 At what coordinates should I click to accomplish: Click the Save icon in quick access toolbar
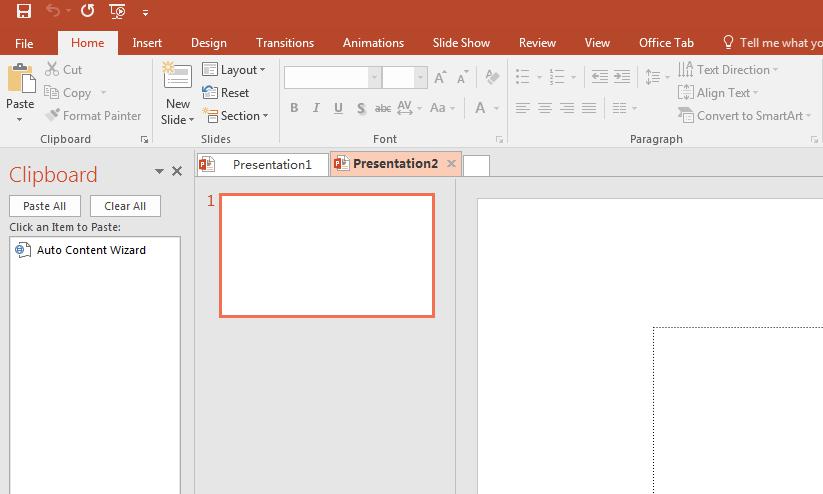(x=24, y=10)
